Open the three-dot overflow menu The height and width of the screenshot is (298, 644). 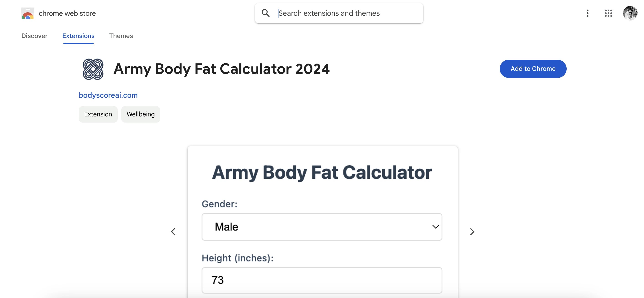(588, 13)
